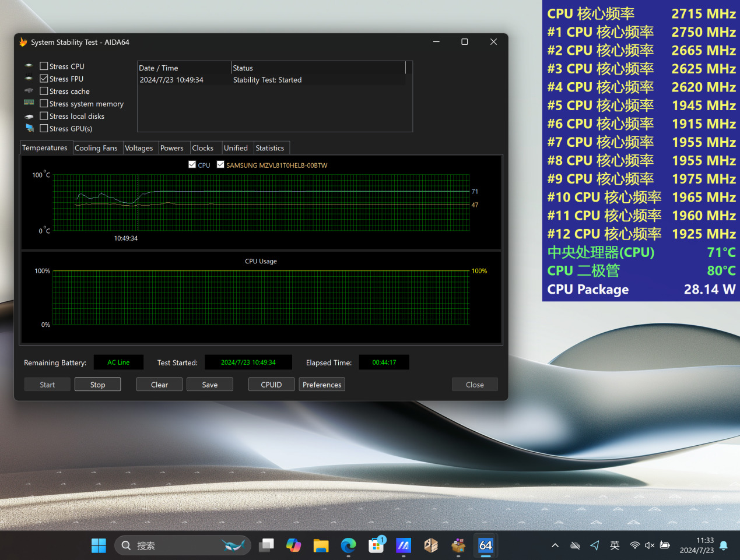
Task: Open AIDA64 Preferences
Action: pyautogui.click(x=321, y=384)
